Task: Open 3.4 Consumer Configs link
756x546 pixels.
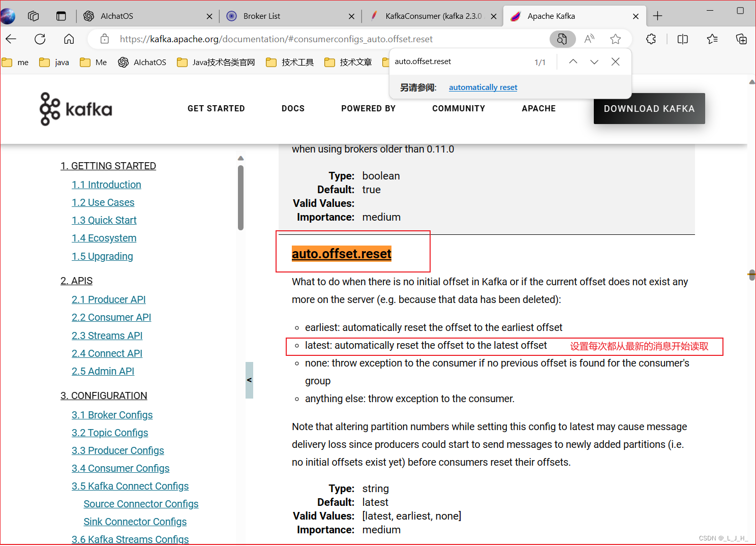Action: pyautogui.click(x=120, y=468)
